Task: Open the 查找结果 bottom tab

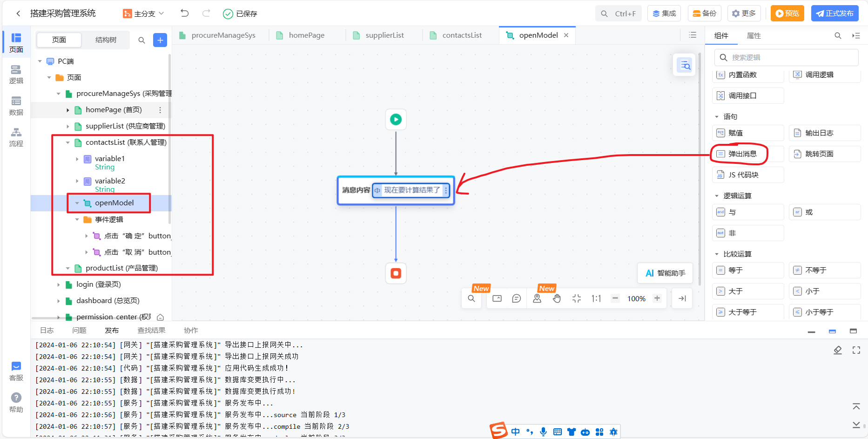Action: [x=151, y=331]
